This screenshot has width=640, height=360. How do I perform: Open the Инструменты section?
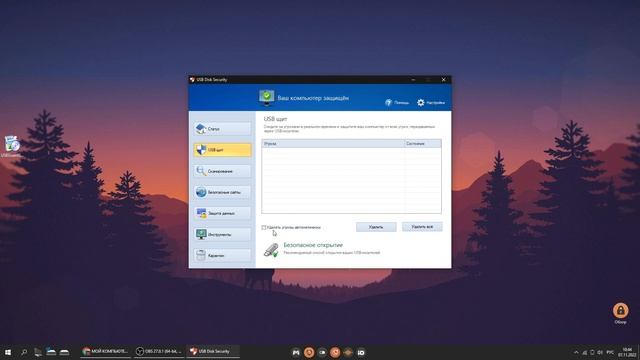tap(222, 234)
